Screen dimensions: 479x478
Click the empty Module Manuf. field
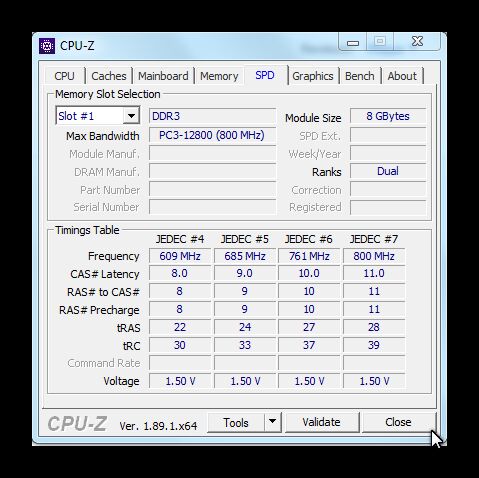(212, 154)
